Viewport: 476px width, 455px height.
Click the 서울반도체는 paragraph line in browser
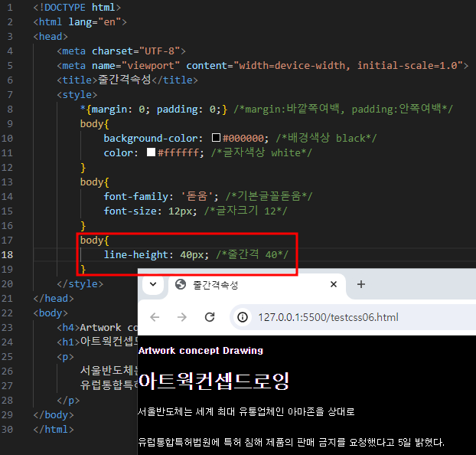tap(246, 412)
